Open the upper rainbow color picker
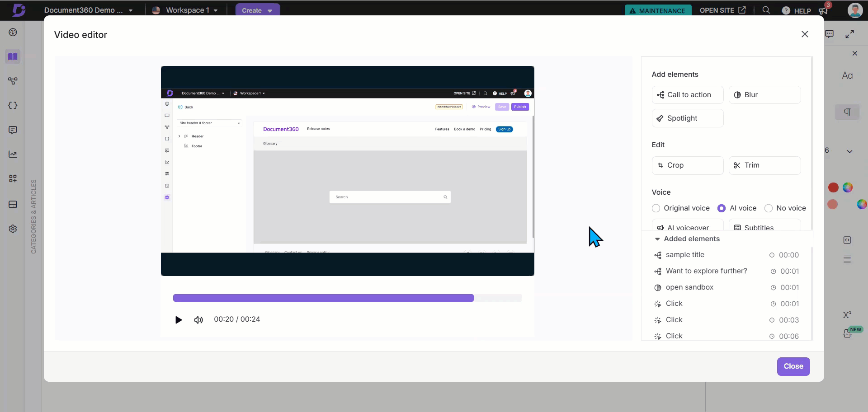The height and width of the screenshot is (412, 868). click(848, 187)
